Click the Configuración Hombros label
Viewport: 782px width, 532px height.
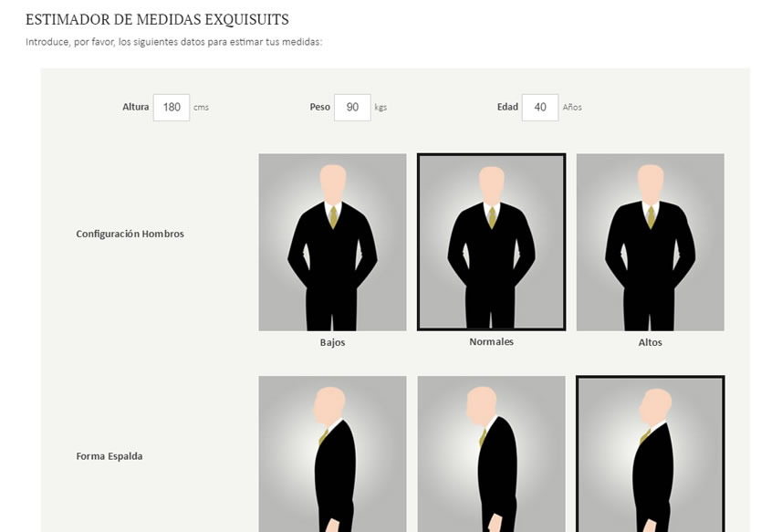[130, 234]
